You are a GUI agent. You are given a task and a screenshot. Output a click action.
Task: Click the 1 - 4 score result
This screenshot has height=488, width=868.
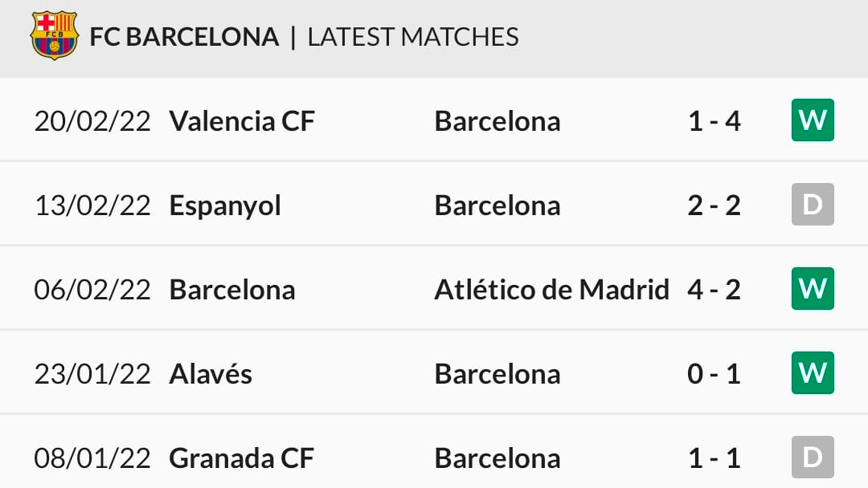714,121
